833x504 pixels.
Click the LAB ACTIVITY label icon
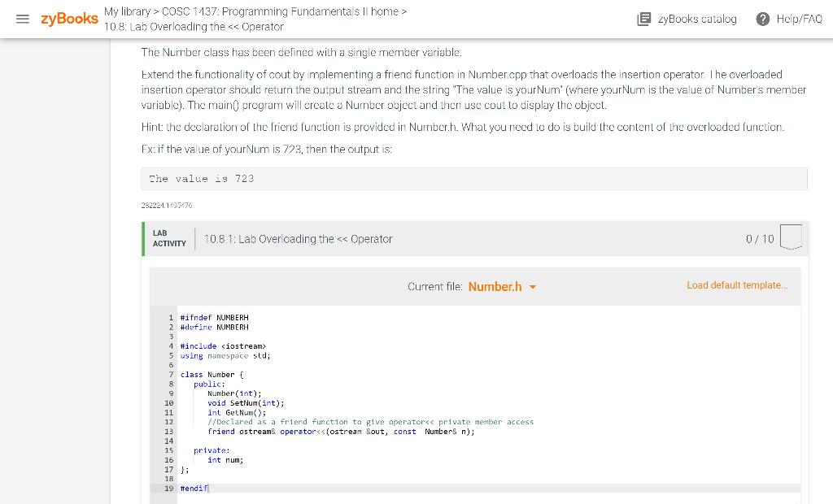pyautogui.click(x=167, y=238)
